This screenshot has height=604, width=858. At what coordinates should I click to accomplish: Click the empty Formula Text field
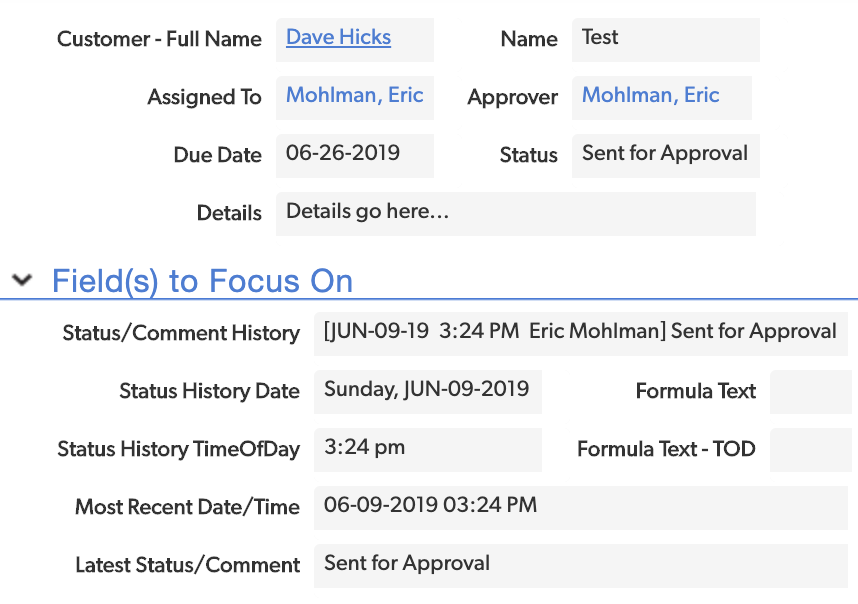[810, 392]
